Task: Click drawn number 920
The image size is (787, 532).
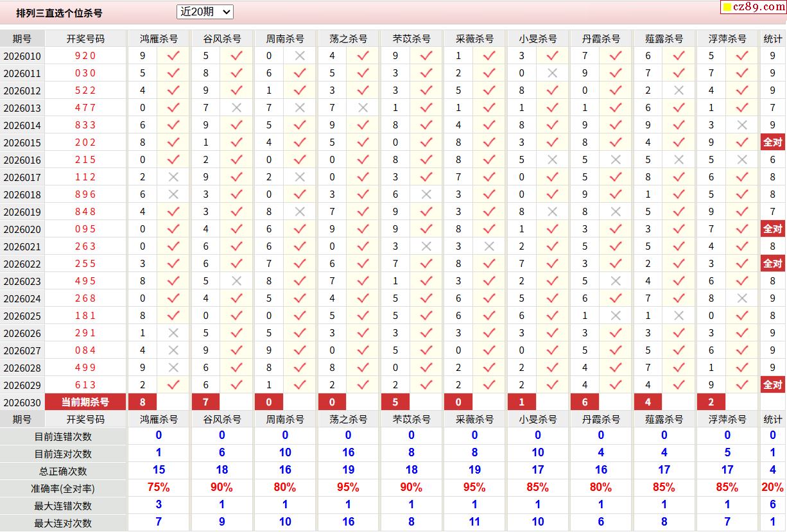Action: tap(85, 56)
